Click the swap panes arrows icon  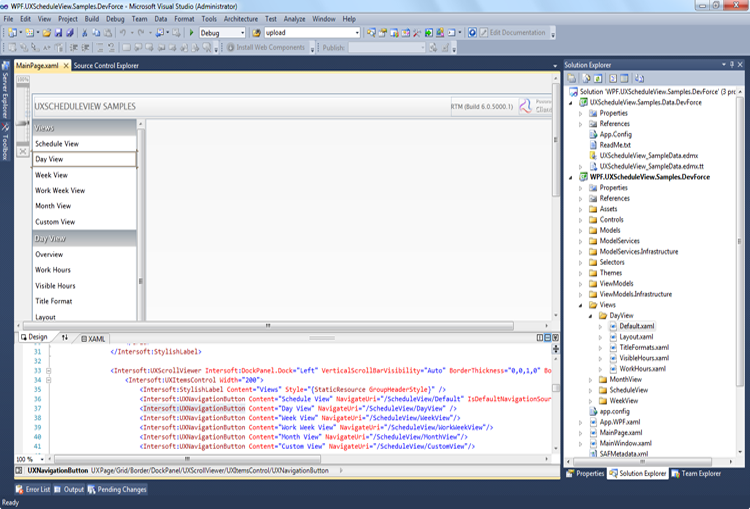[x=65, y=338]
